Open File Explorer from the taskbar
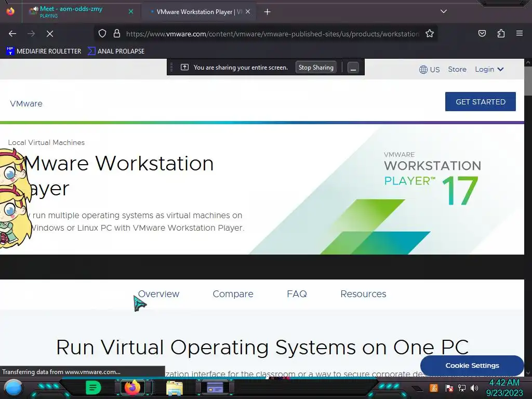This screenshot has height=399, width=532. coord(175,388)
